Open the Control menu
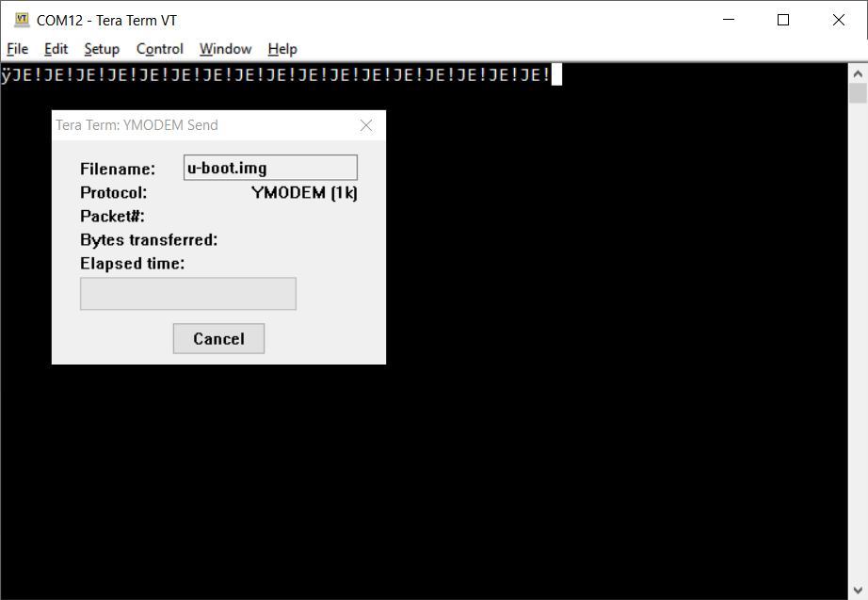This screenshot has width=868, height=600. 159,49
